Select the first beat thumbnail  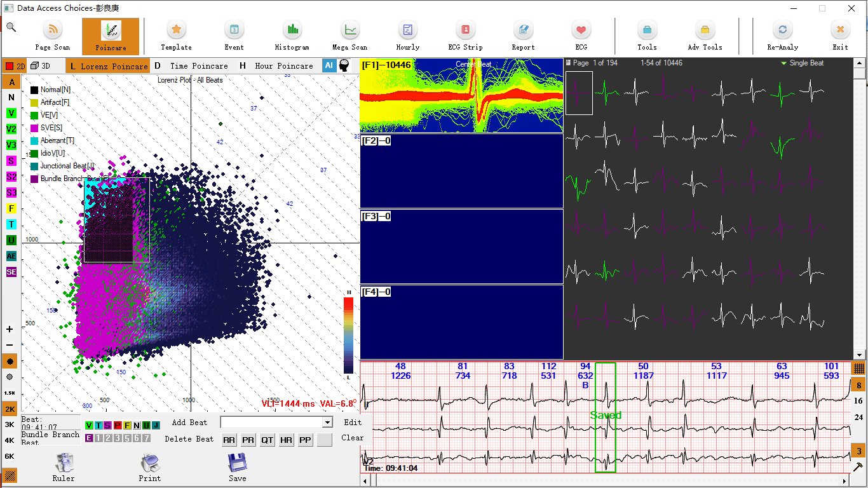click(579, 93)
